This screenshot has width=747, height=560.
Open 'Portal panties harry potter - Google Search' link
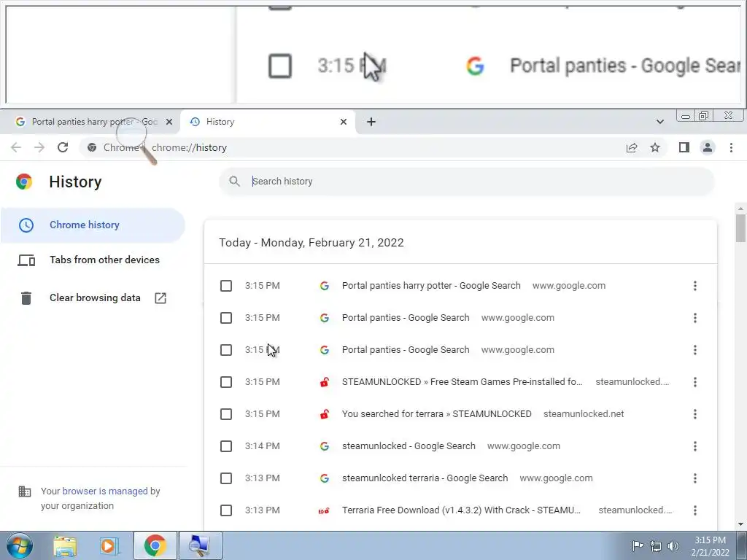point(431,286)
